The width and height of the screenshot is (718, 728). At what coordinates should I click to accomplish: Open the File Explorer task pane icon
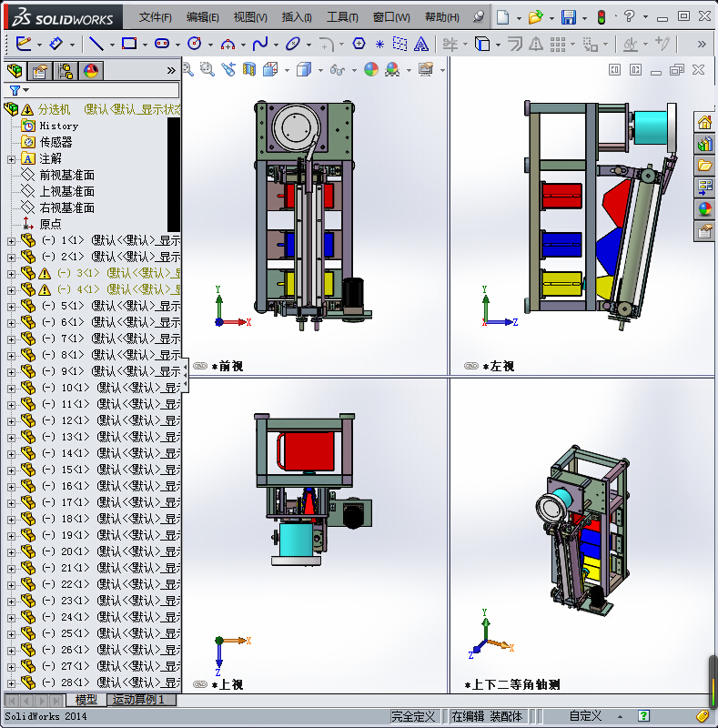point(704,166)
